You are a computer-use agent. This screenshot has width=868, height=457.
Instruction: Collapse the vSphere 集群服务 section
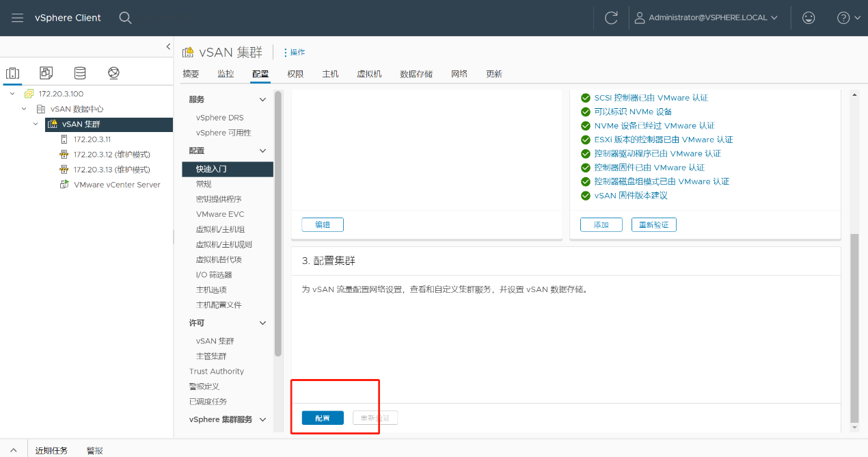point(262,419)
